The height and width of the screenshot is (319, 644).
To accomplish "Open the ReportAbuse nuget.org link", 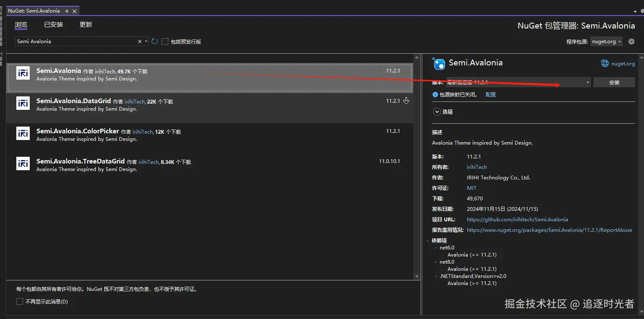I will 549,230.
